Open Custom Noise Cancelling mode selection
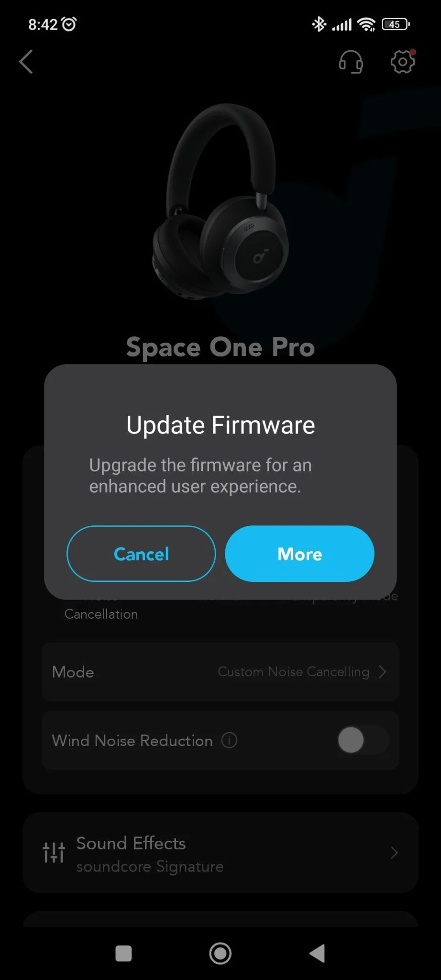Viewport: 441px width, 980px height. 294,672
